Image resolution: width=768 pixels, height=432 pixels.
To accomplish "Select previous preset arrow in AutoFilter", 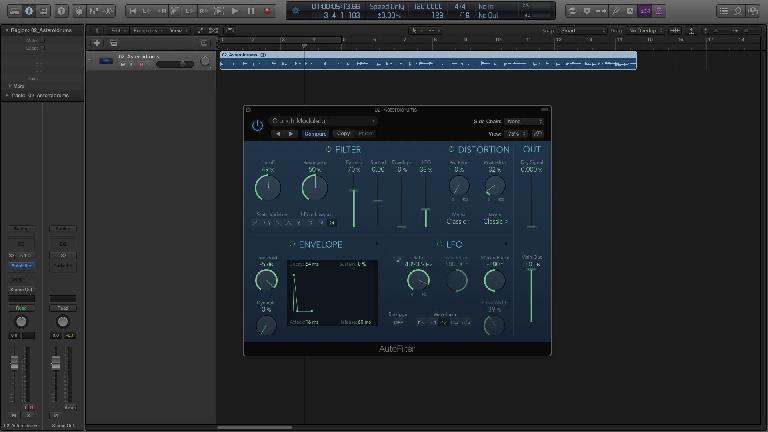I will (278, 134).
